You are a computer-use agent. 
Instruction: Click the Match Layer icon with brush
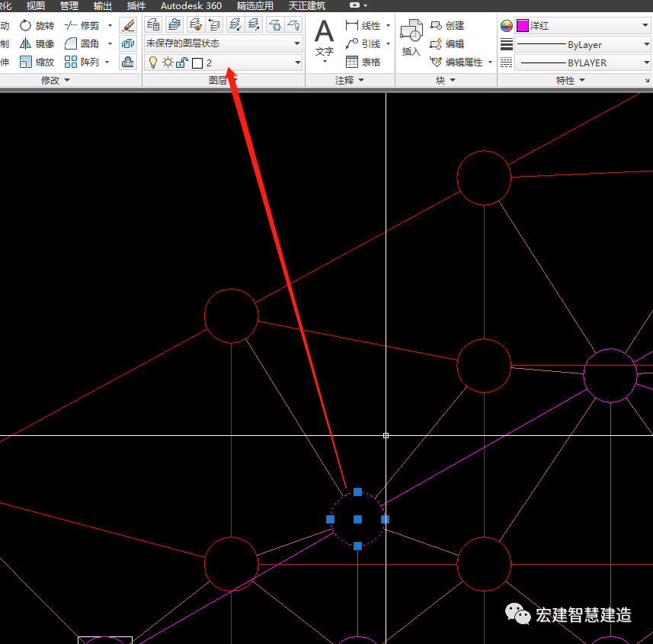(x=195, y=24)
